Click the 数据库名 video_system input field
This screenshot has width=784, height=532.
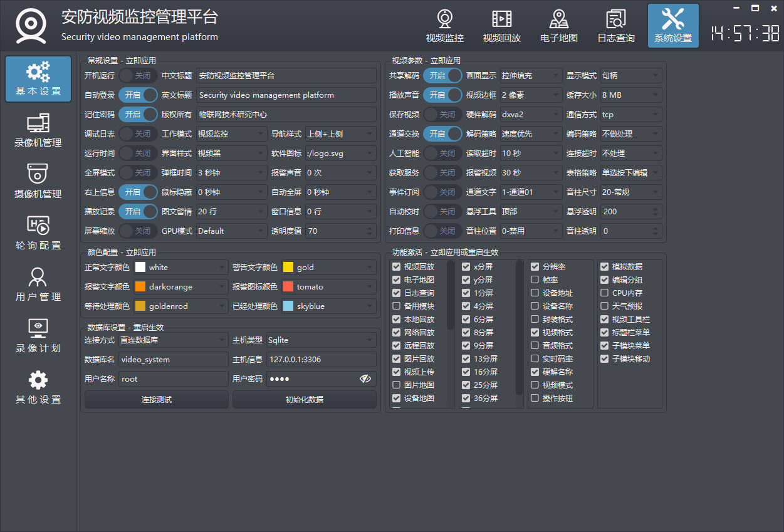coord(173,360)
